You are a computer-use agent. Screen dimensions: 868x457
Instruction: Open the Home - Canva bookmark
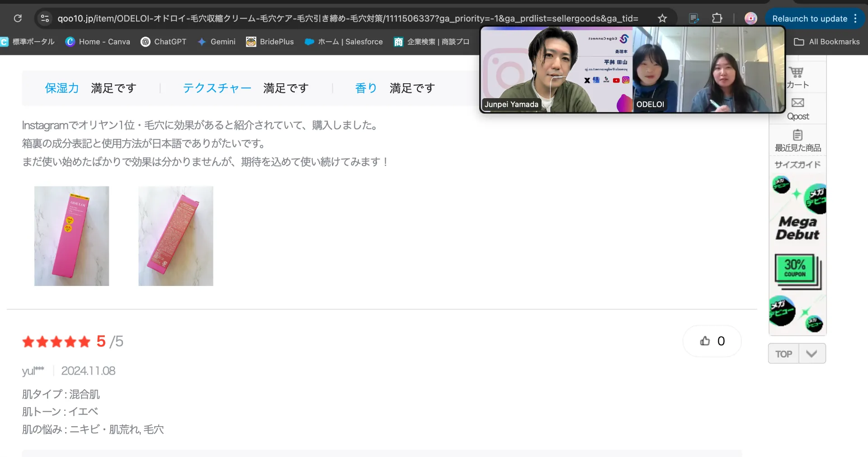(x=98, y=42)
